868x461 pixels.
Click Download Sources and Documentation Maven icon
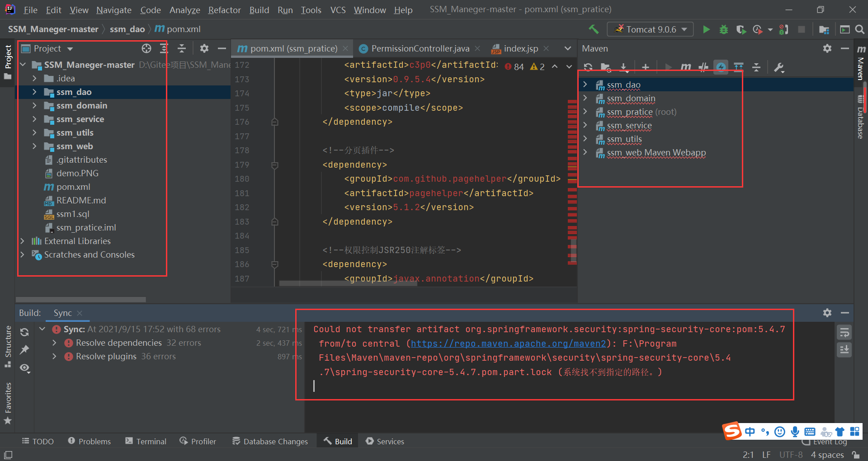624,67
